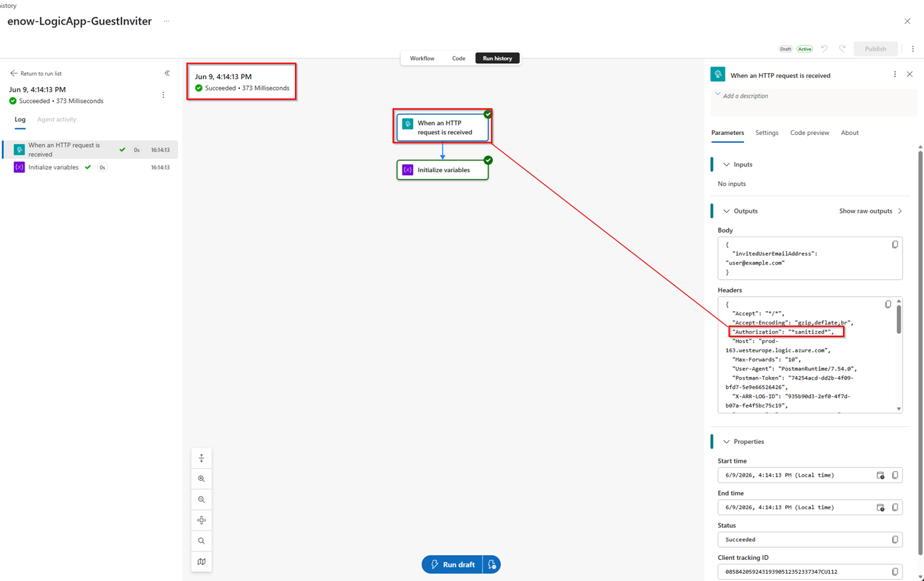Copy the Status value
Viewport: 924px width, 581px height.
click(x=895, y=540)
